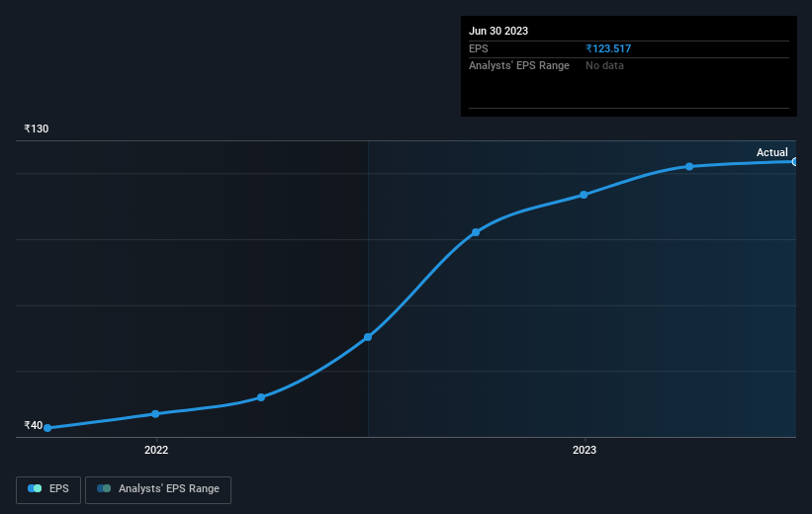This screenshot has height=514, width=812.
Task: Click the Analysts' EPS Range legend color icon
Action: (x=104, y=488)
